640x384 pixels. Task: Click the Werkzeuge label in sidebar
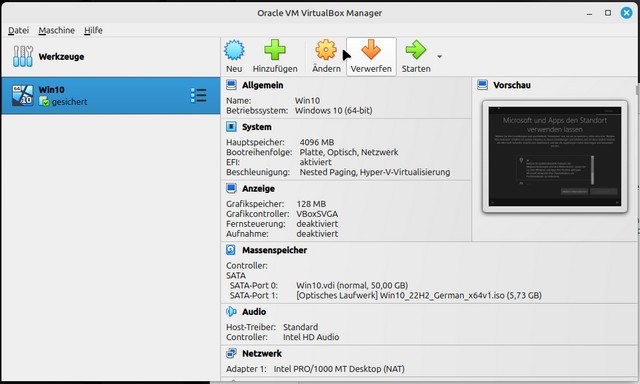61,57
